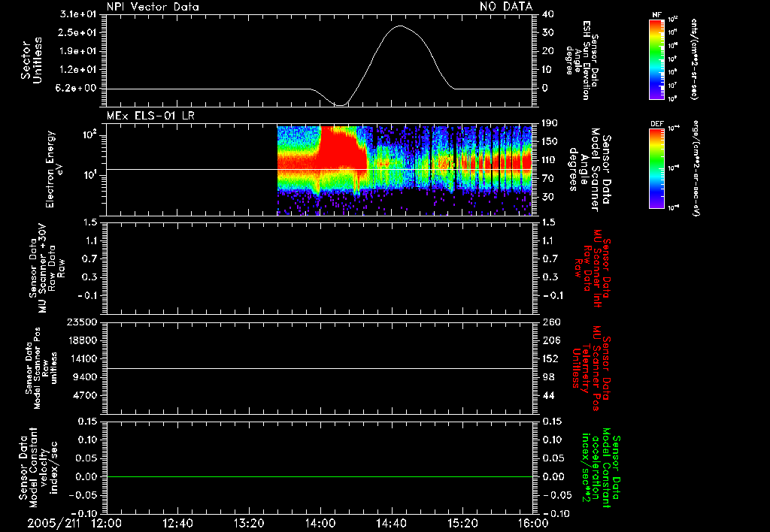Viewport: 770px width, 532px height.
Task: Click the dip of the sun elevation curve
Action: click(x=340, y=104)
